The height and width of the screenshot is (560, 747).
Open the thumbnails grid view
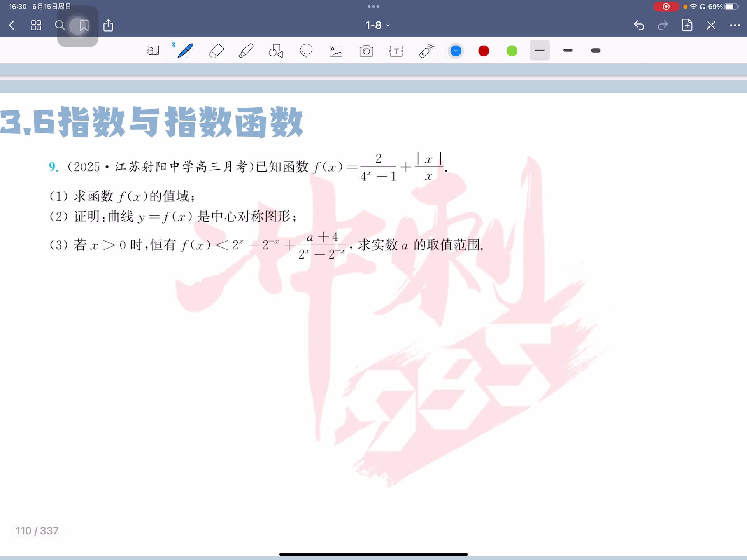(36, 26)
